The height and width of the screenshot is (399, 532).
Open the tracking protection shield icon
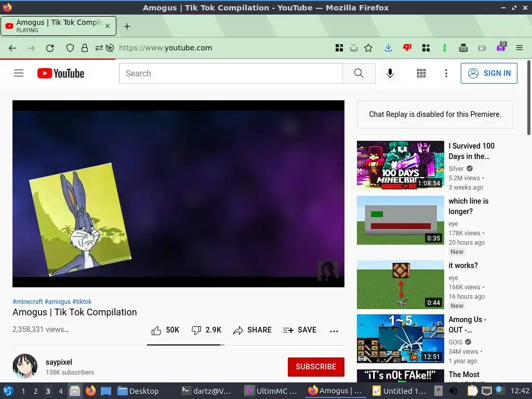pos(70,48)
